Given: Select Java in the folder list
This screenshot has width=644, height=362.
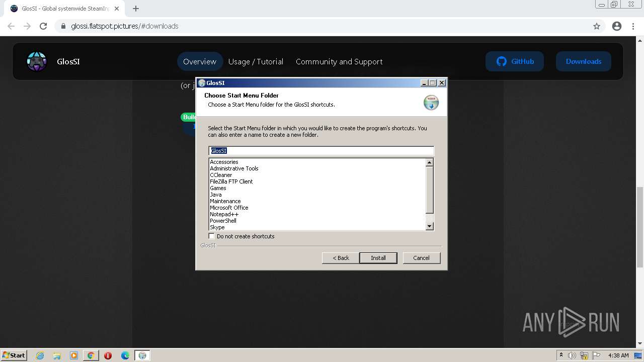Looking at the screenshot, I should point(215,195).
